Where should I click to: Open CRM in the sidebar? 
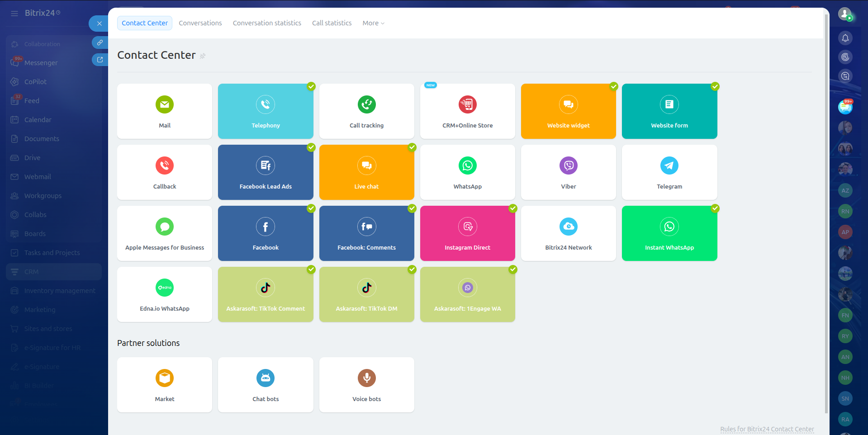point(54,272)
